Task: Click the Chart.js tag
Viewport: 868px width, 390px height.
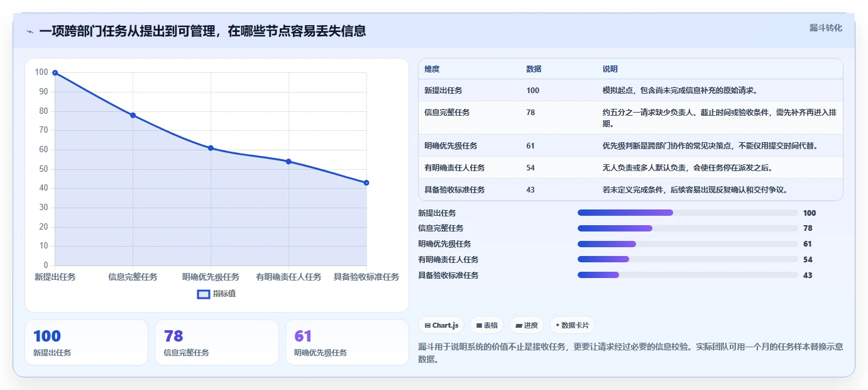Action: (x=441, y=325)
